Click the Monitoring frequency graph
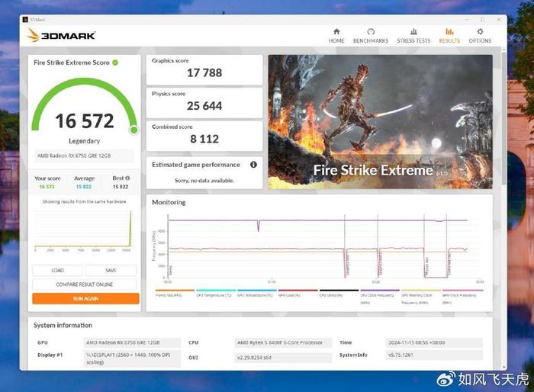Image resolution: width=534 pixels, height=392 pixels. pos(317,248)
